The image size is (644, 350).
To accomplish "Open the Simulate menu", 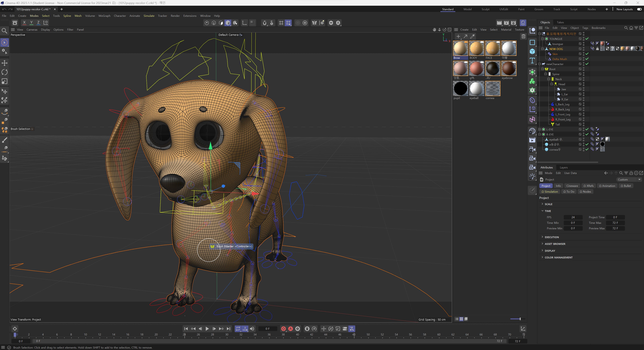I will pos(149,16).
